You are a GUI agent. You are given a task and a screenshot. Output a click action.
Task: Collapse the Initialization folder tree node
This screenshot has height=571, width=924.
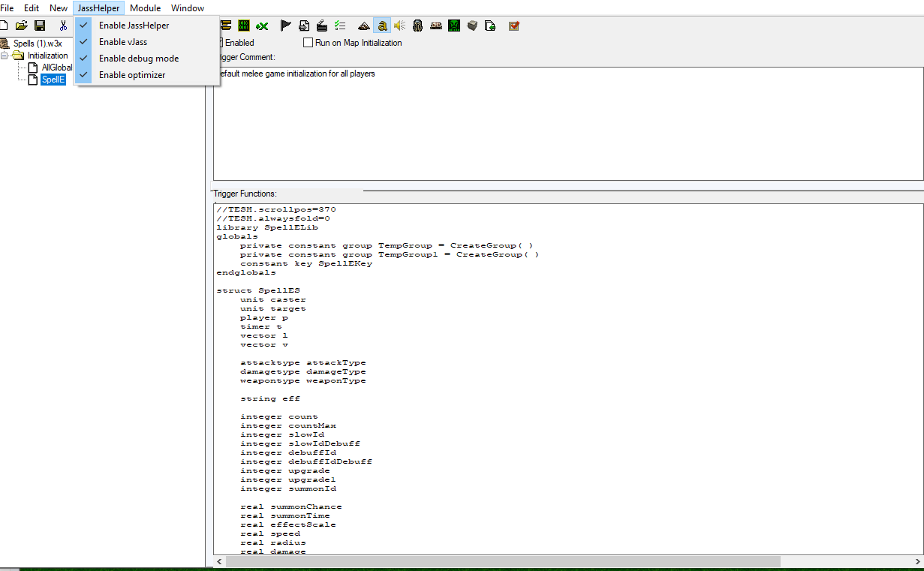tap(5, 56)
